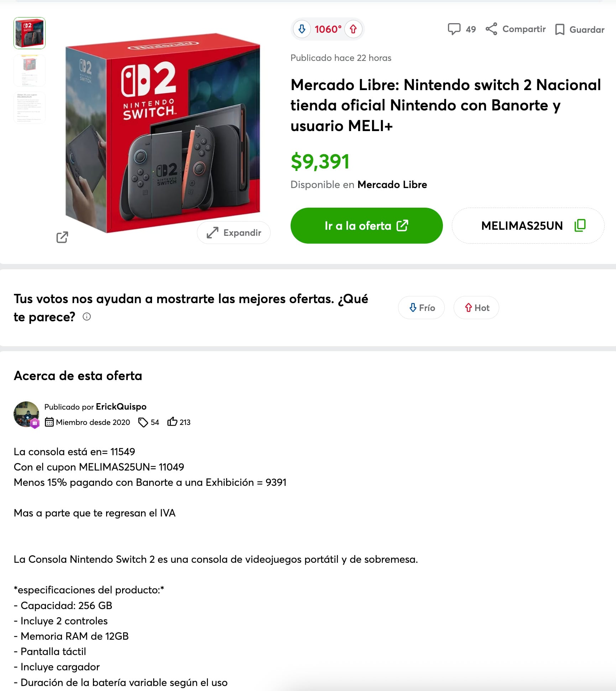The height and width of the screenshot is (691, 616).
Task: Vote Hot on this offer
Action: click(476, 308)
